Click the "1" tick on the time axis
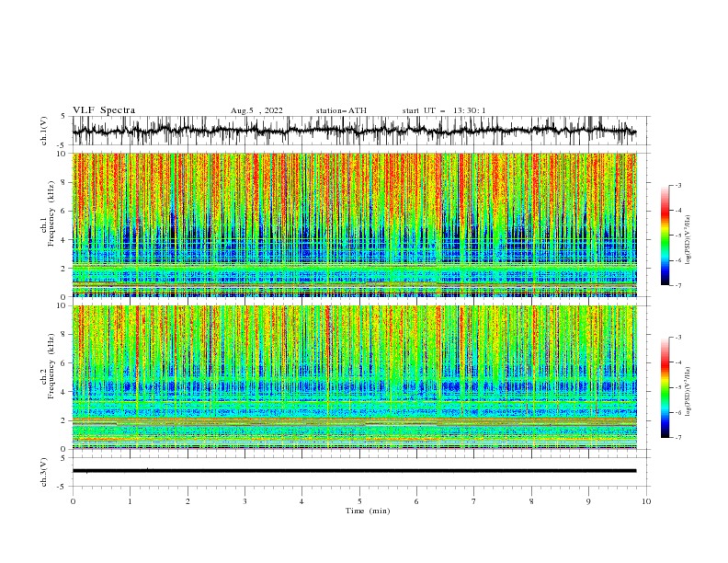 (x=130, y=501)
